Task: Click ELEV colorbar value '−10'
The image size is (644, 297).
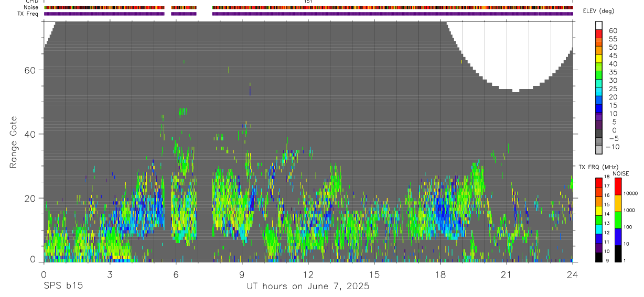Action: click(x=613, y=147)
